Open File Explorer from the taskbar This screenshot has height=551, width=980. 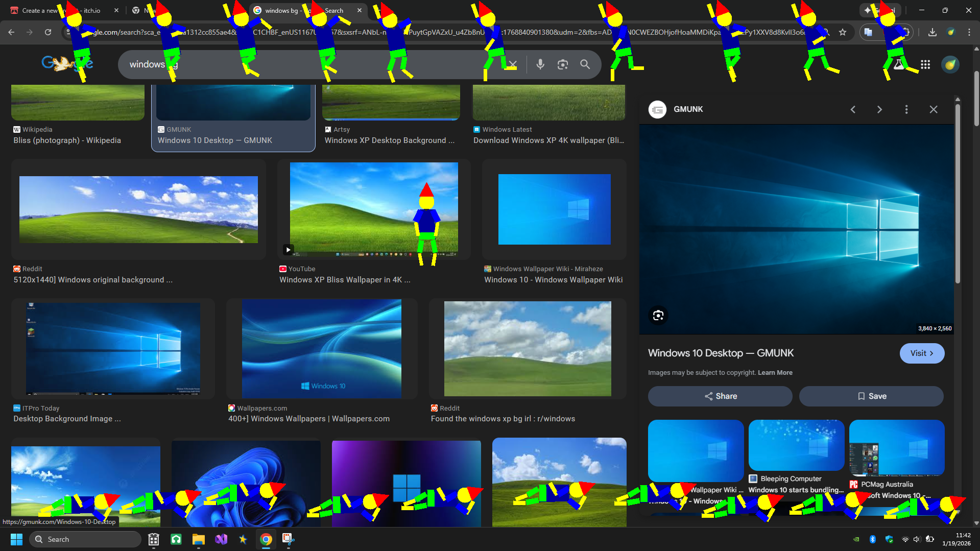(198, 539)
